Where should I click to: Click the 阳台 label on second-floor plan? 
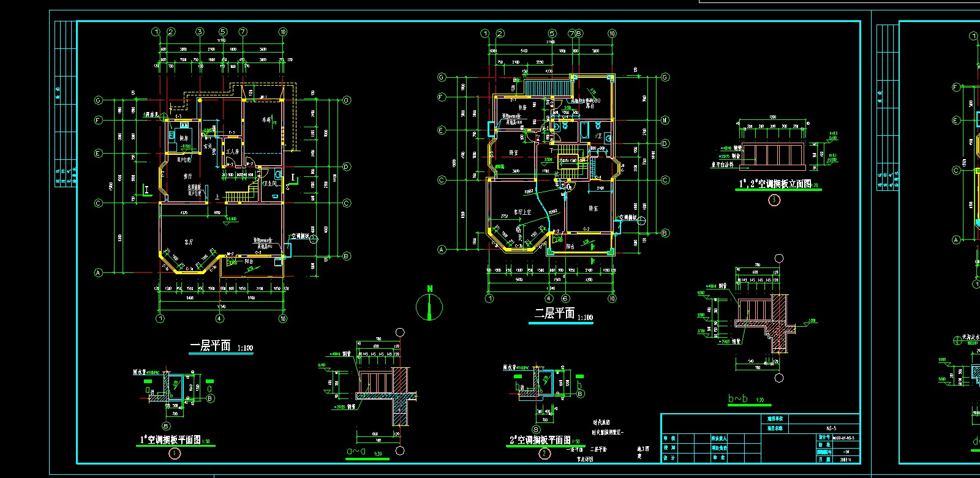[x=570, y=246]
